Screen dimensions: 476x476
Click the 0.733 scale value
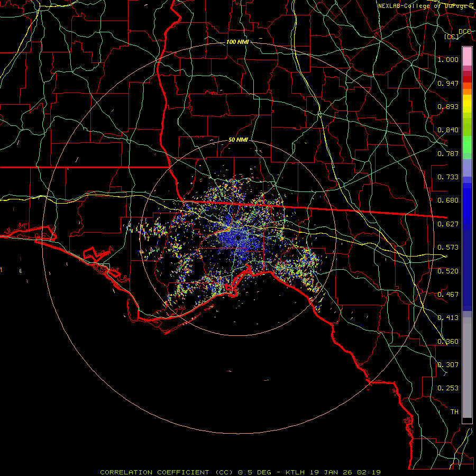(448, 177)
